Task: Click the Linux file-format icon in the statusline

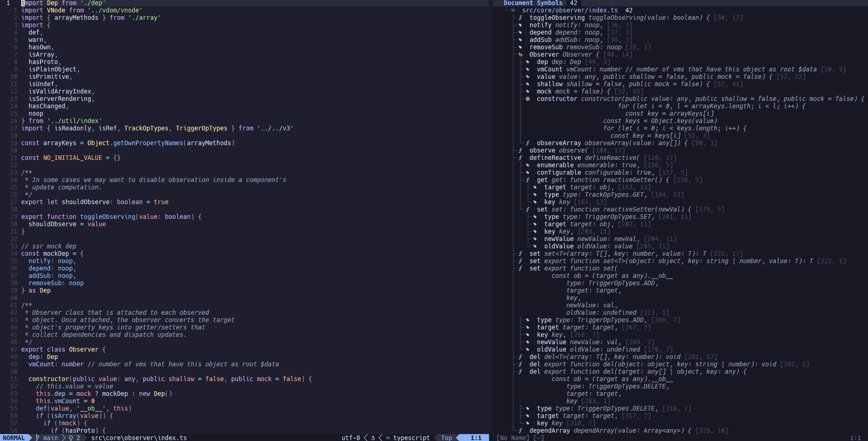Action: click(x=373, y=438)
